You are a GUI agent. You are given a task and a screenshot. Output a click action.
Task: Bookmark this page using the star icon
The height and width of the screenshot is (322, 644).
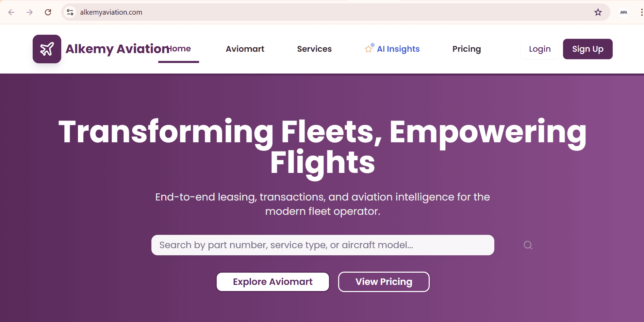[x=598, y=12]
